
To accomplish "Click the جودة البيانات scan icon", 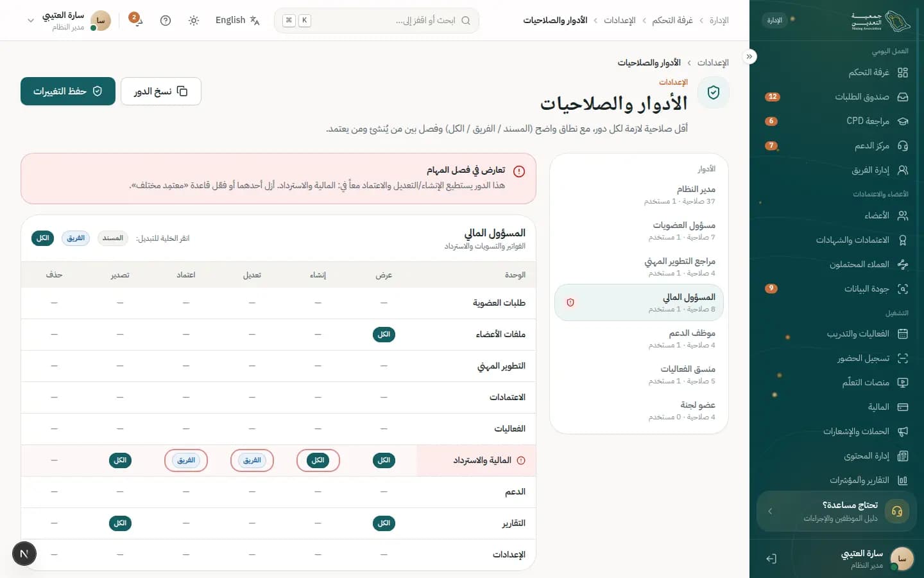I will point(903,289).
